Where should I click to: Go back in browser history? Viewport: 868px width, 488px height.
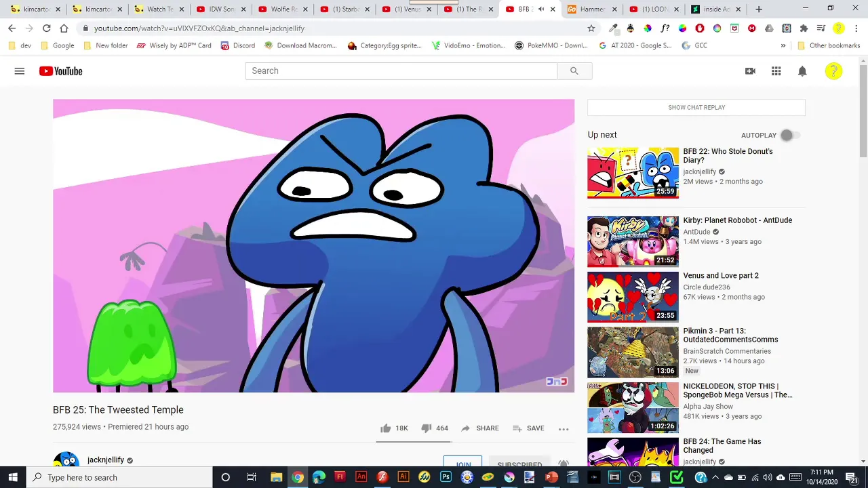click(12, 28)
